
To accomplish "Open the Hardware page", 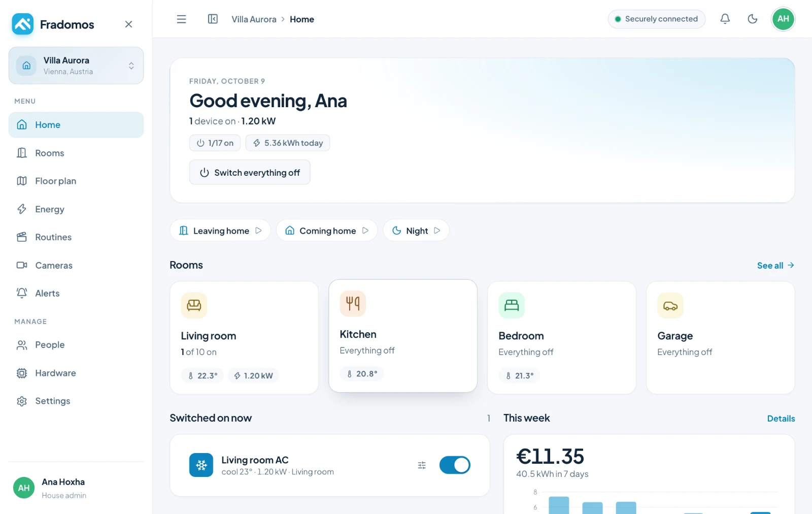I will [x=76, y=373].
